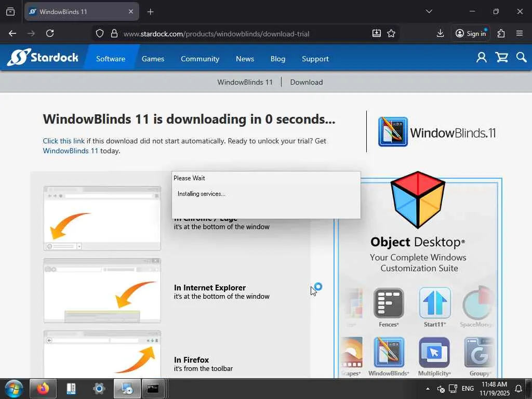Image resolution: width=532 pixels, height=399 pixels.
Task: Click the Stardock logo
Action: click(43, 57)
